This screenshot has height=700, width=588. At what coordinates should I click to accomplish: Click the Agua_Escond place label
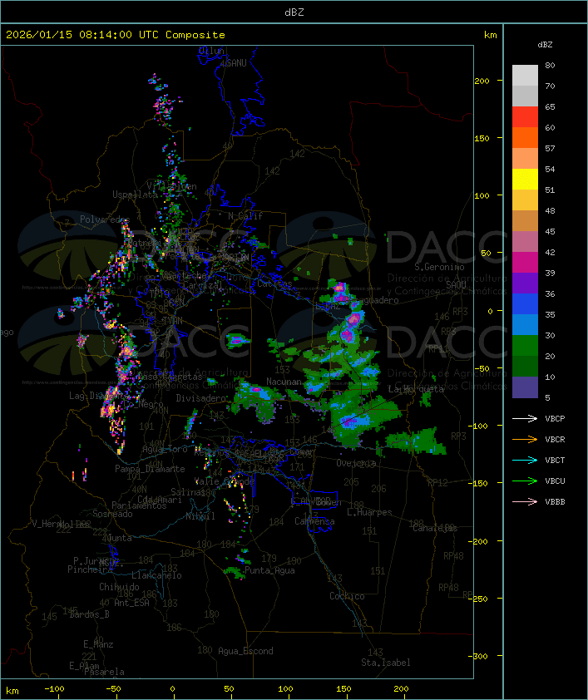click(245, 651)
